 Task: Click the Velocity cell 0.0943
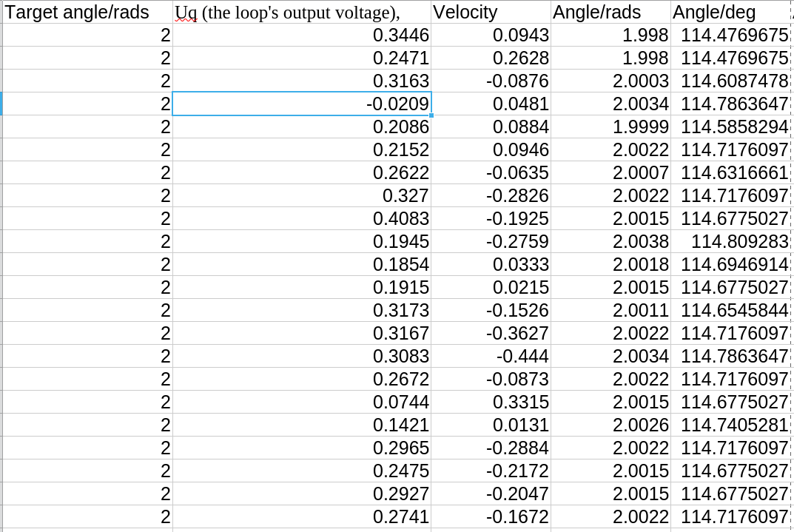(x=491, y=35)
